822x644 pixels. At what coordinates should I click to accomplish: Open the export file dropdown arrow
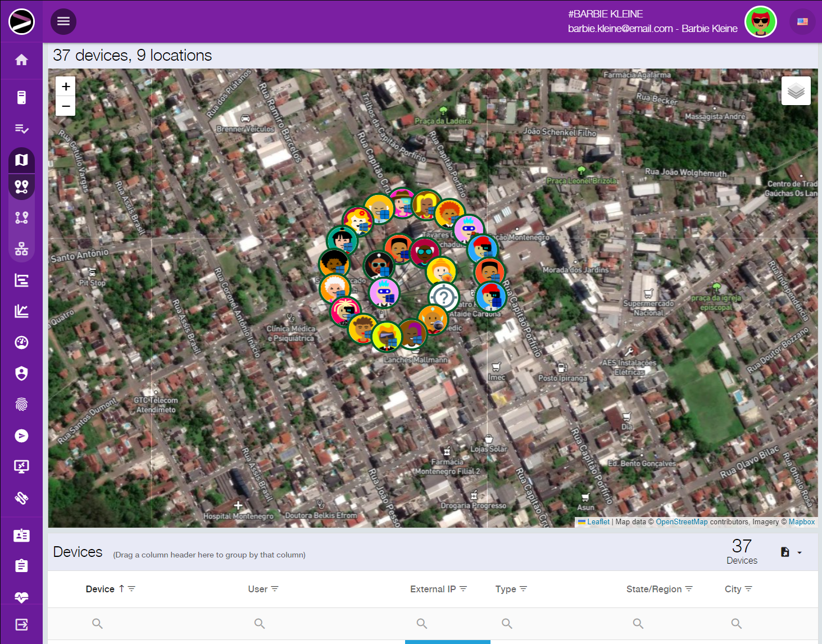tap(799, 552)
